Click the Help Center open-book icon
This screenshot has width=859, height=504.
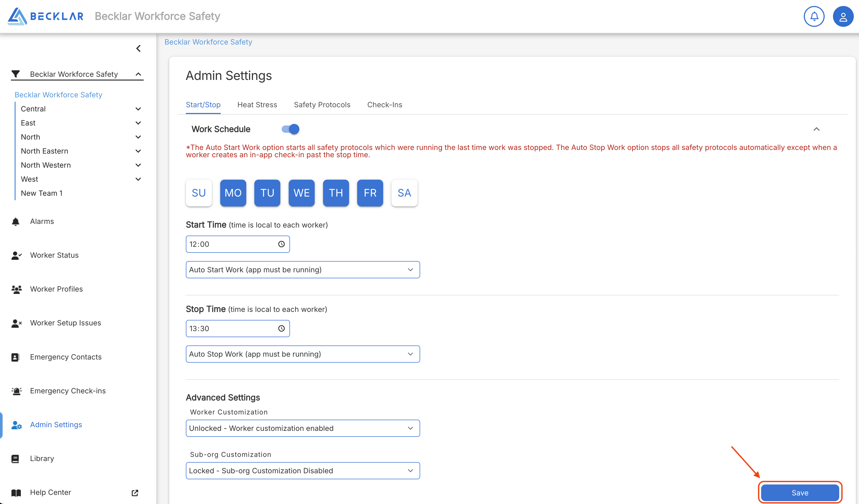tap(16, 493)
